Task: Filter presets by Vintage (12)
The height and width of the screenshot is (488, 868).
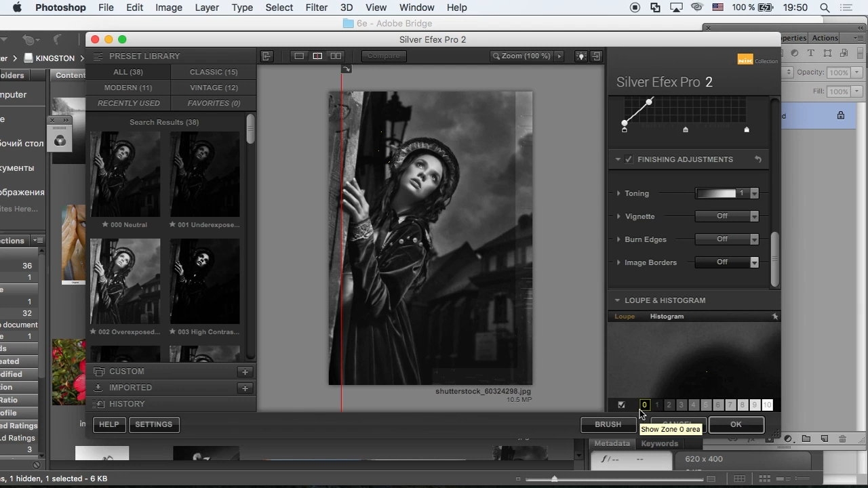Action: point(214,87)
